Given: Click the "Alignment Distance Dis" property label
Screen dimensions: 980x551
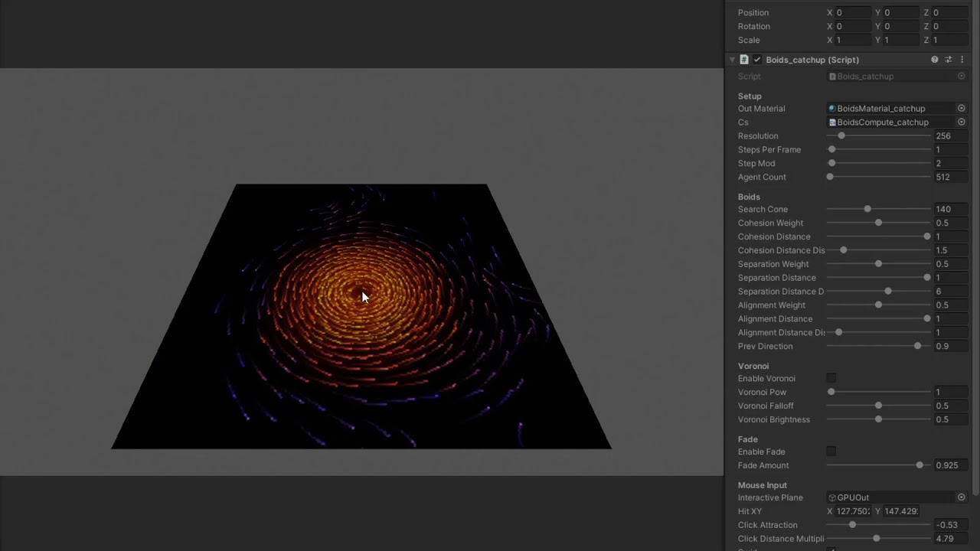Looking at the screenshot, I should (x=782, y=334).
